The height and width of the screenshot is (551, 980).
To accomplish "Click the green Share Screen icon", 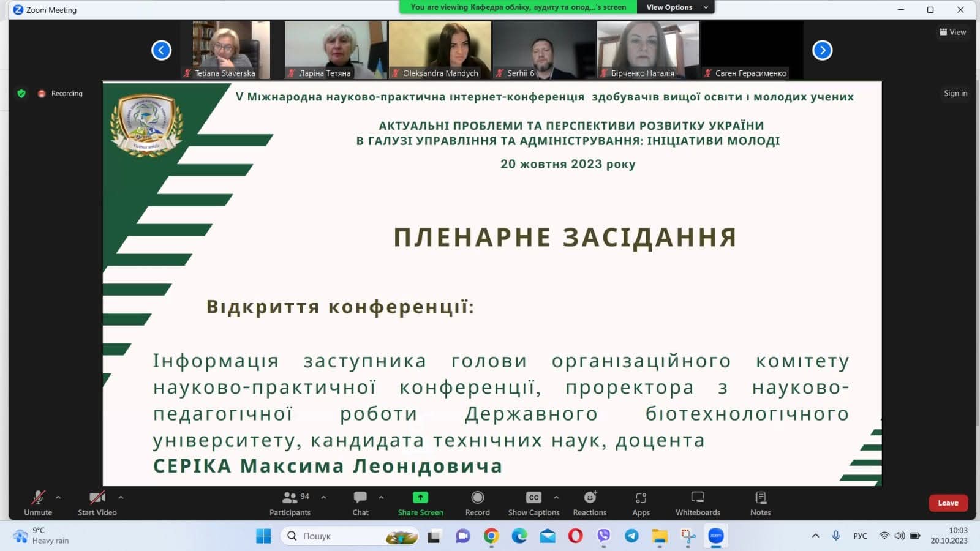I will pos(420,498).
